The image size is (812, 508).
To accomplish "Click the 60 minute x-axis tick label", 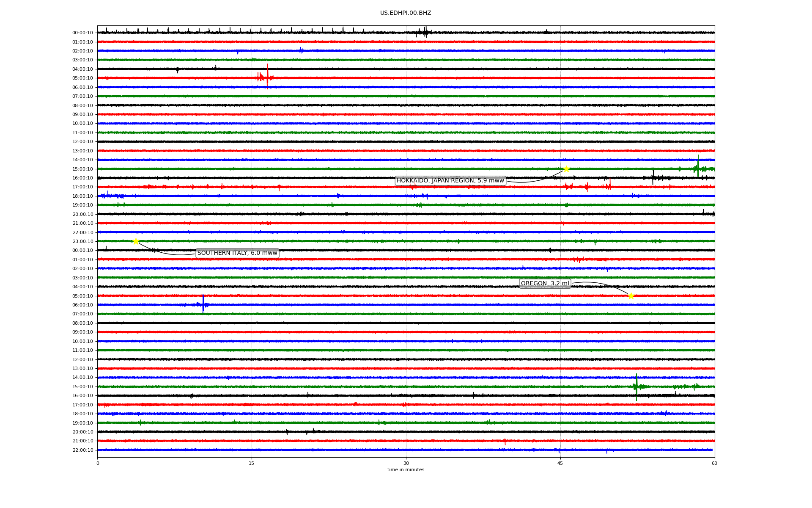I will (x=714, y=463).
